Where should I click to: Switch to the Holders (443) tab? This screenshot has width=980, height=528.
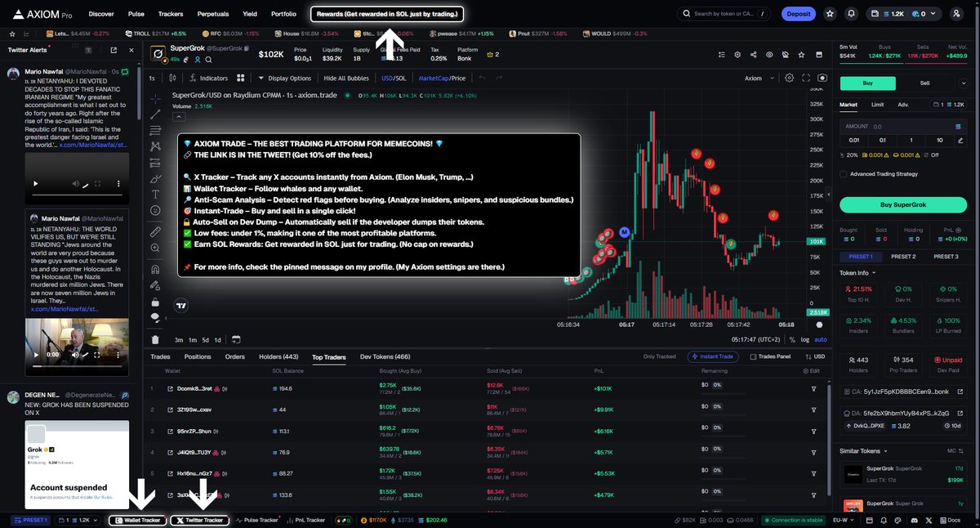point(278,357)
